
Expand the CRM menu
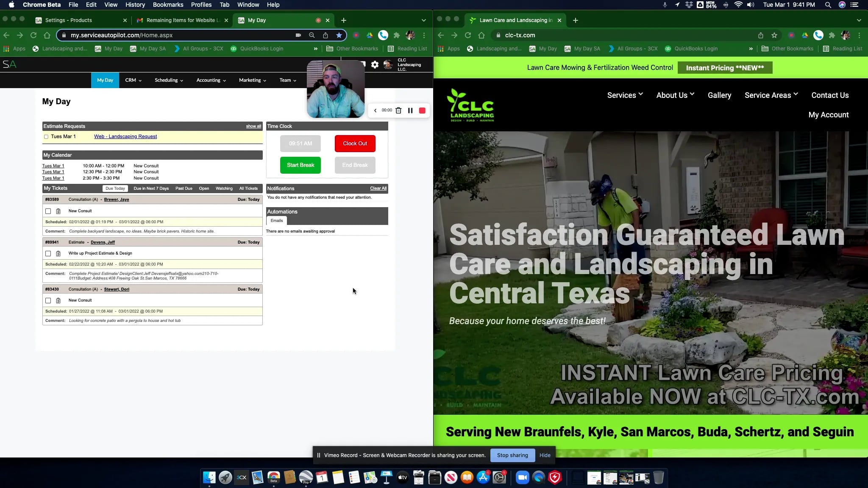click(x=133, y=80)
